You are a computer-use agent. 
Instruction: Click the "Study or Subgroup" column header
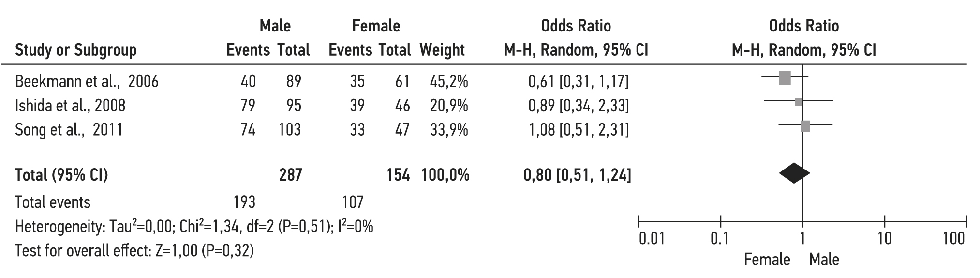tap(76, 50)
